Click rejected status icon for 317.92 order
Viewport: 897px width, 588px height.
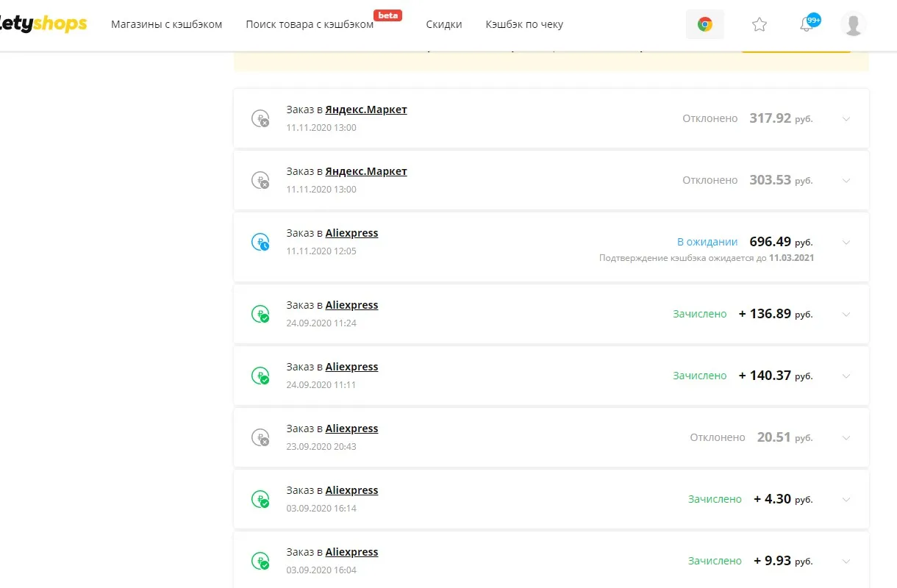(x=260, y=118)
